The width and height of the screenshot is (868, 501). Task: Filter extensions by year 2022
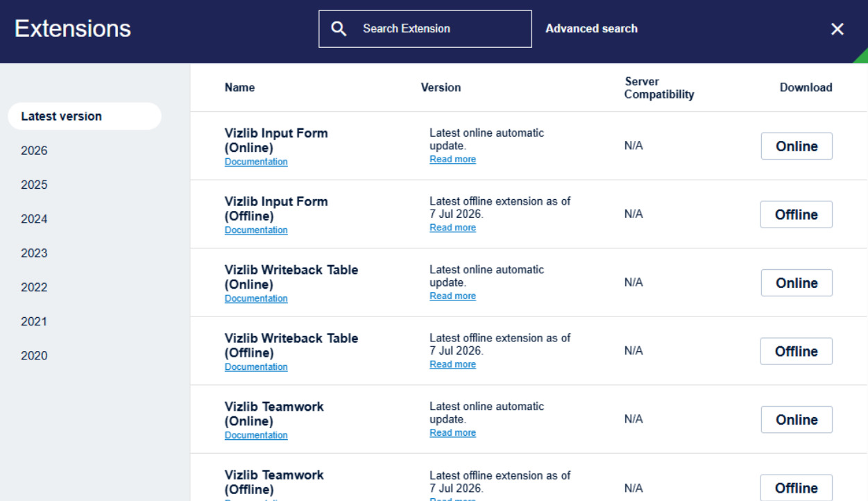(x=35, y=287)
